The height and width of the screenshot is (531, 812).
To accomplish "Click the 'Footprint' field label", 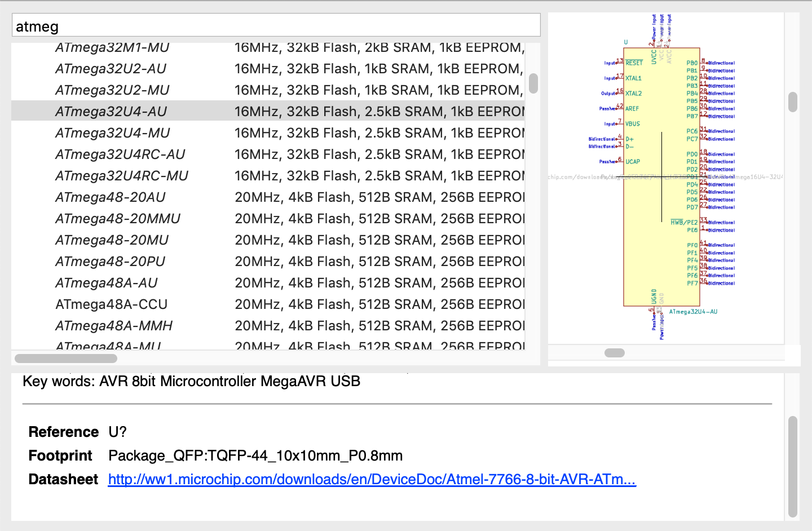I will [60, 455].
